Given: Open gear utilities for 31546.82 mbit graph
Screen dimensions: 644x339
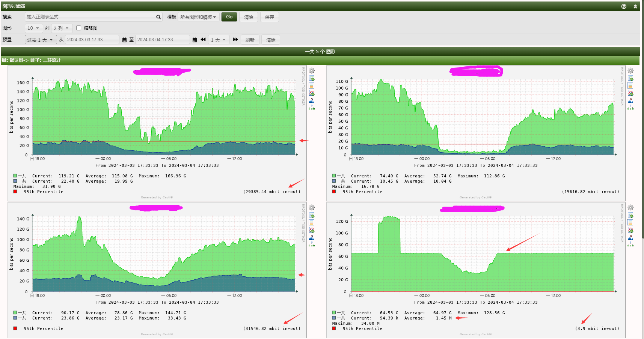Looking at the screenshot, I should click(312, 207).
